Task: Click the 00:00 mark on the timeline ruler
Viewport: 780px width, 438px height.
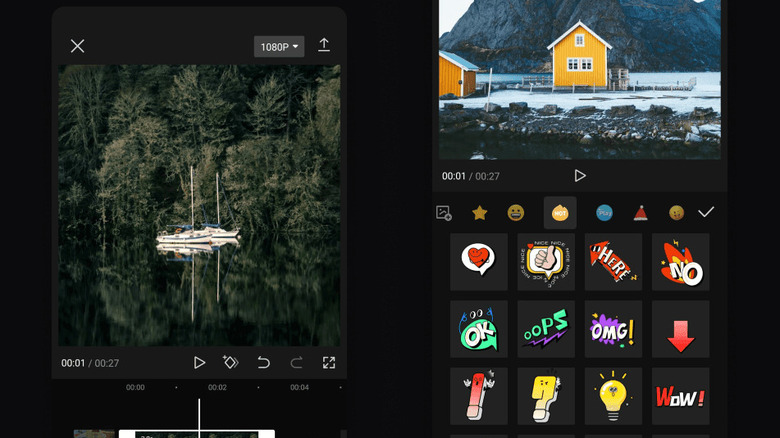Action: [135, 387]
